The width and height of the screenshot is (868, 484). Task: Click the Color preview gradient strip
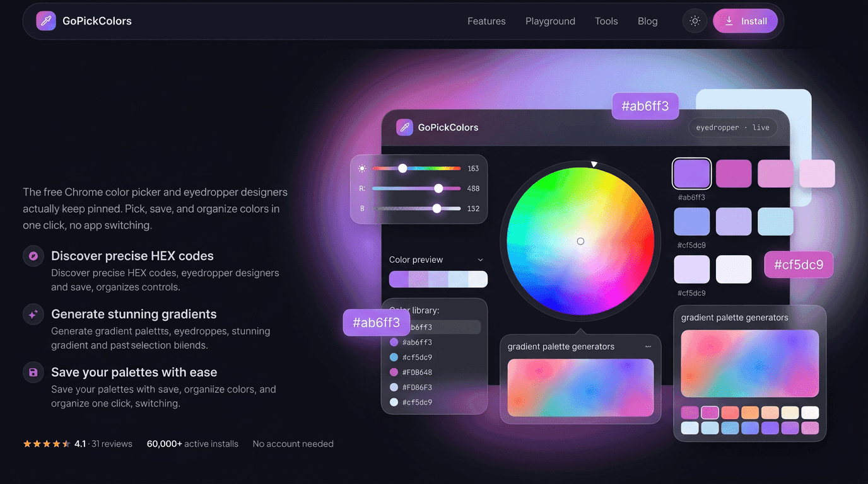click(x=438, y=279)
